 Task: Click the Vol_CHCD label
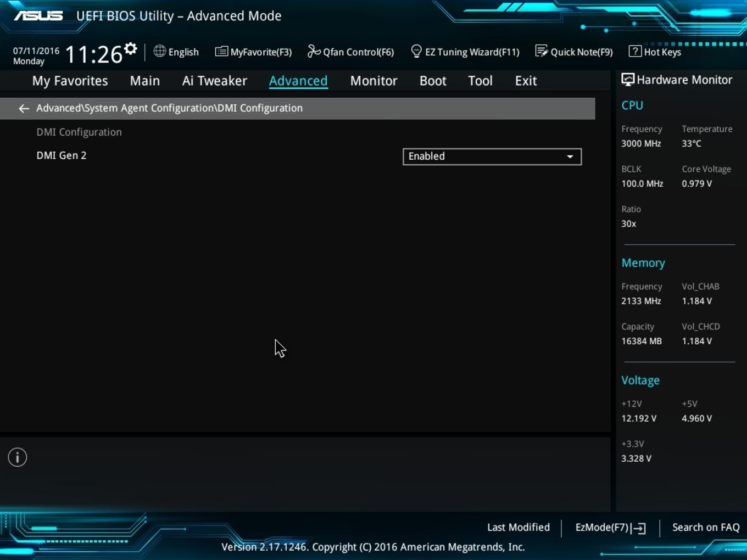700,327
